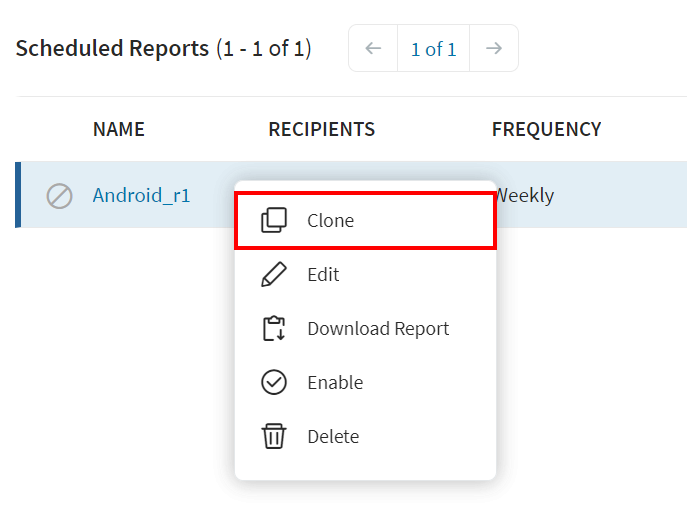Click the disabled status icon beside Android_r1
Image resolution: width=687 pixels, height=515 pixels.
pyautogui.click(x=60, y=196)
